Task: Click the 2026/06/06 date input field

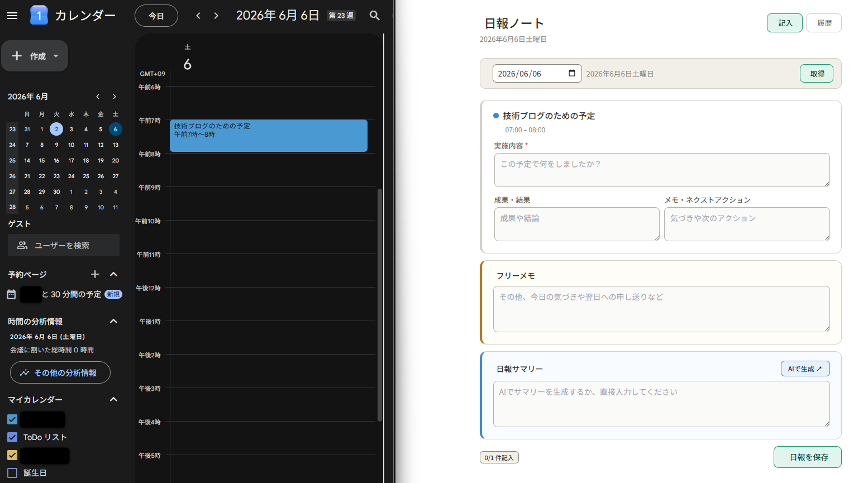Action: 537,74
